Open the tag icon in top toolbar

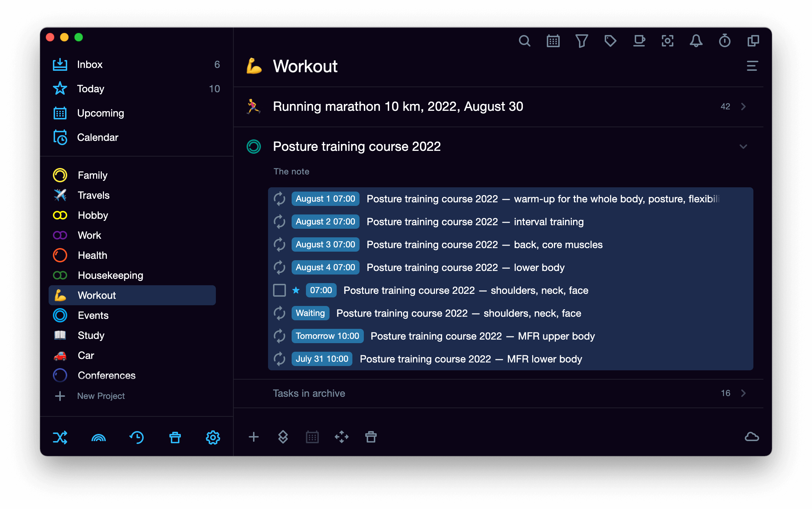click(x=610, y=41)
